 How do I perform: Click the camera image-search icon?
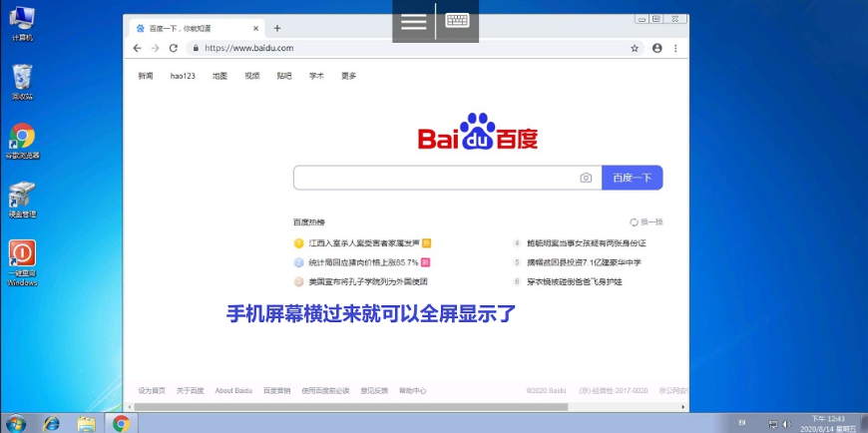tap(586, 178)
